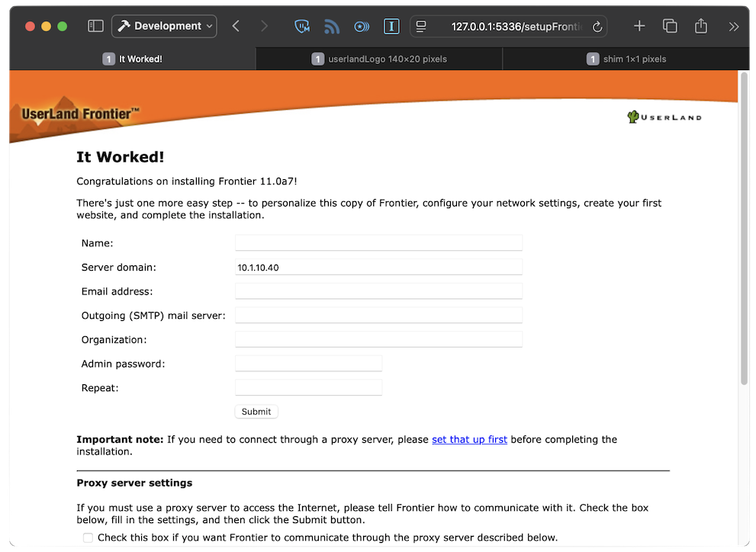Enable the proxy server communication checkbox
This screenshot has width=756, height=552.
coord(88,538)
